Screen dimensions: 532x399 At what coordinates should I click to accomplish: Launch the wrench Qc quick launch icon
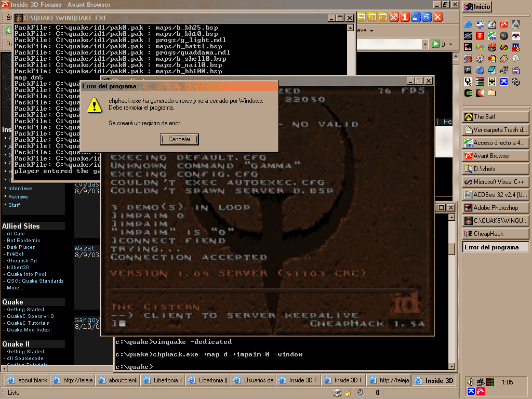468,82
